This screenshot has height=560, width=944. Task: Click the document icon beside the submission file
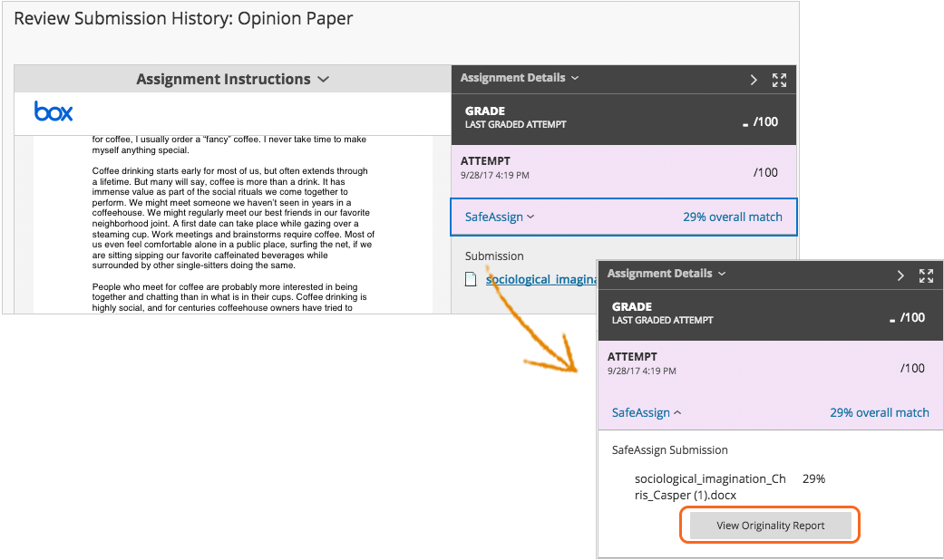click(x=469, y=280)
